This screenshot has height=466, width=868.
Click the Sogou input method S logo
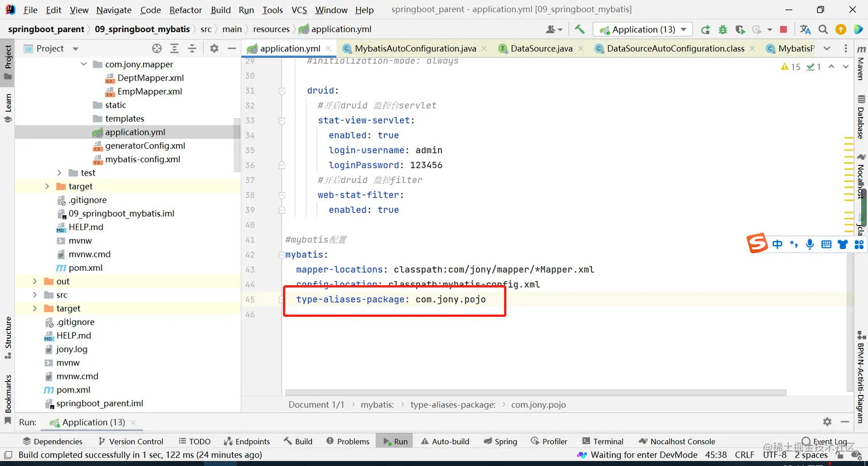point(757,243)
